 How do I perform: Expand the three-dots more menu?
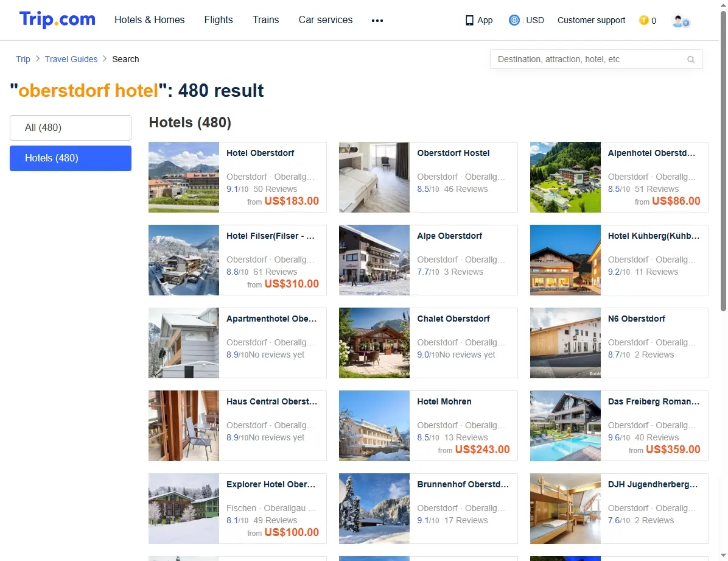click(377, 21)
